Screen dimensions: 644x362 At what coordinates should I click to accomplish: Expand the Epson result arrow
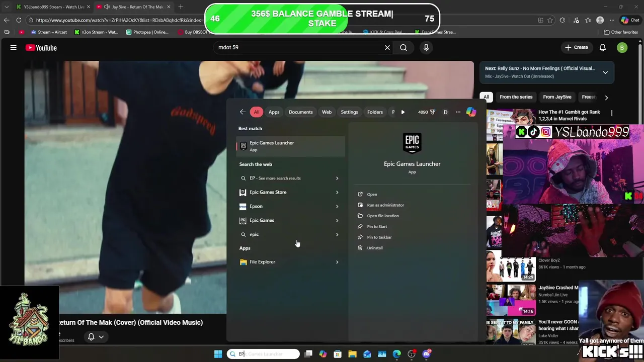click(x=337, y=206)
